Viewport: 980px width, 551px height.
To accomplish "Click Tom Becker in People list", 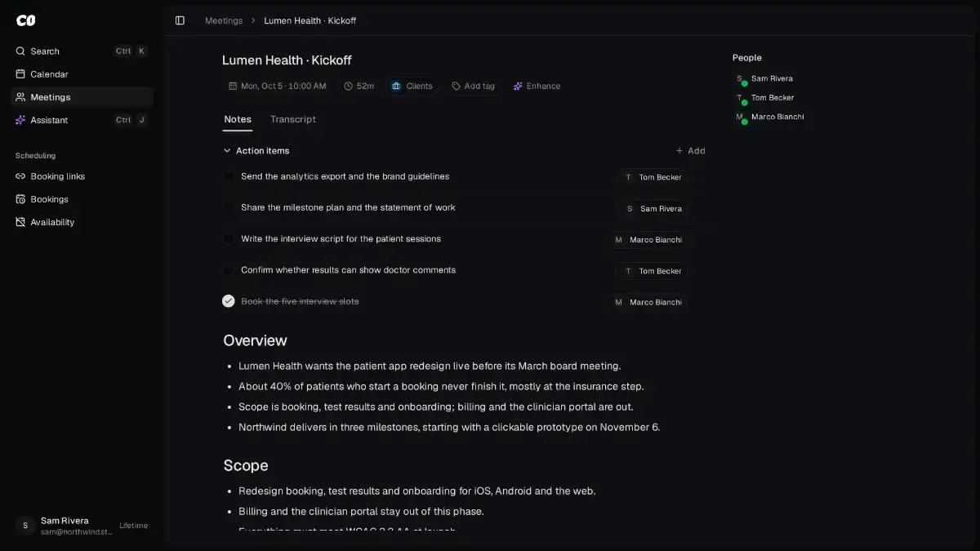I will 764,98.
